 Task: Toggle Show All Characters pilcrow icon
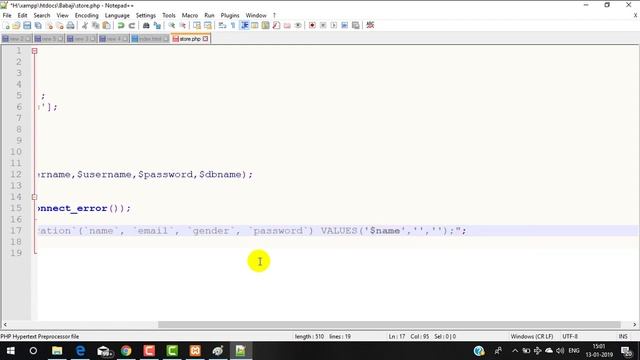pos(233,25)
